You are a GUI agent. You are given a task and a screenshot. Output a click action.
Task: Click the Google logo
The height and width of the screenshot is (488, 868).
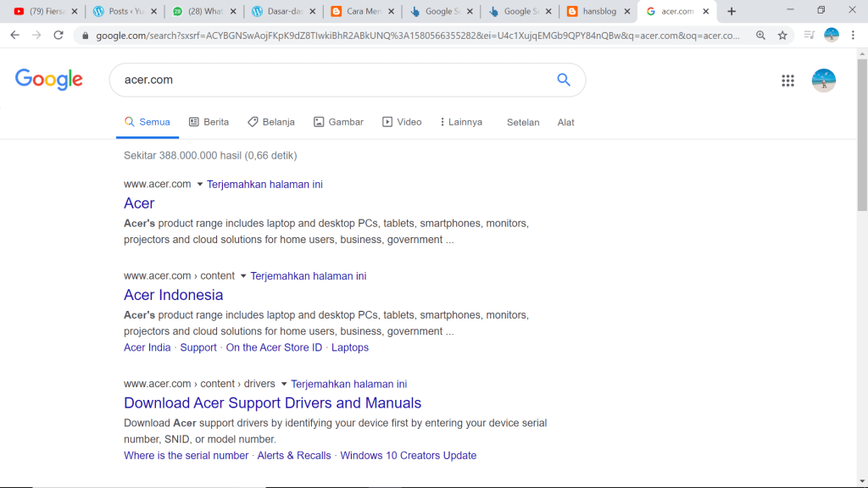tap(49, 80)
